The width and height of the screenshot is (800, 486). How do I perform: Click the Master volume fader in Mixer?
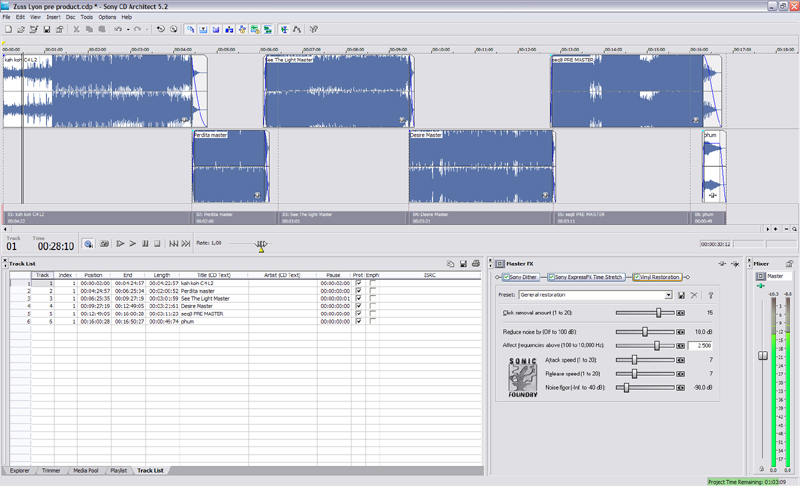[x=763, y=355]
